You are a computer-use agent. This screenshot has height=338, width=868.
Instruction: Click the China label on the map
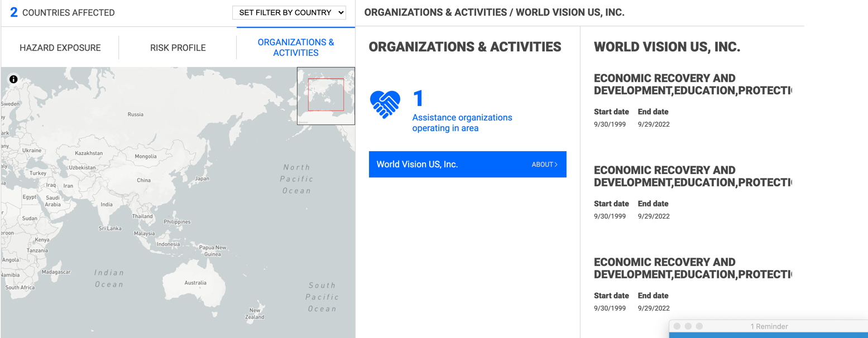pyautogui.click(x=144, y=180)
